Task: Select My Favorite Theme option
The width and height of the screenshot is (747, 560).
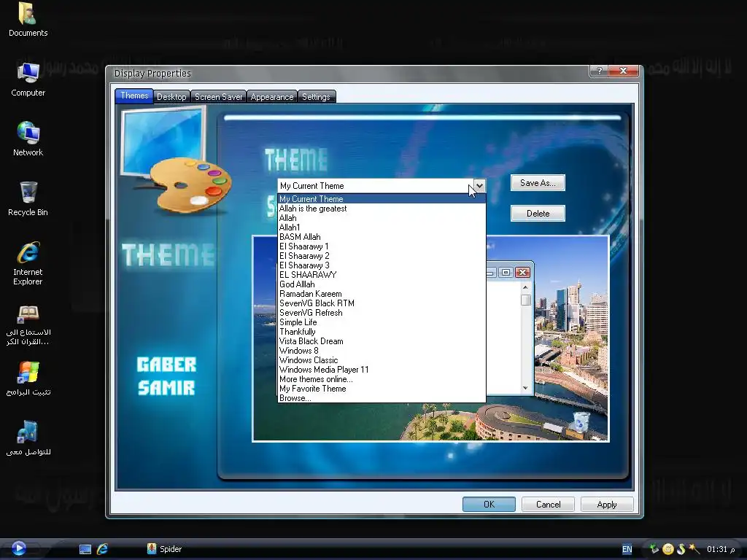Action: (x=382, y=389)
